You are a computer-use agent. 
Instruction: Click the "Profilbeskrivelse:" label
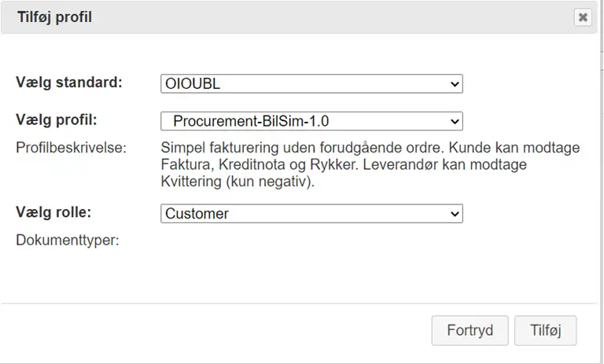click(72, 147)
